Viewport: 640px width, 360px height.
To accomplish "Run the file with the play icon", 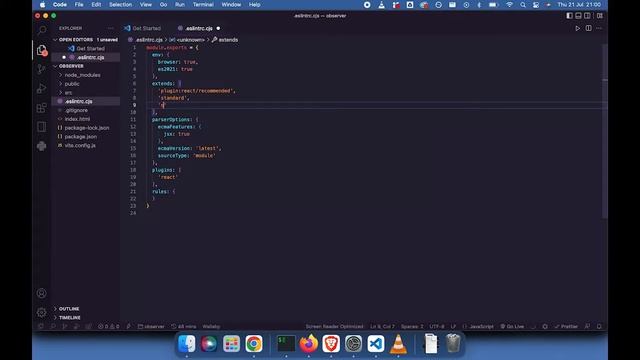I will click(x=578, y=29).
